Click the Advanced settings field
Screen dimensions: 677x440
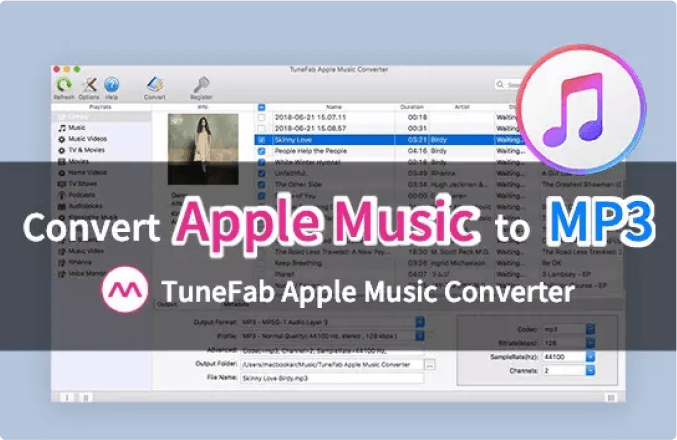[332, 351]
